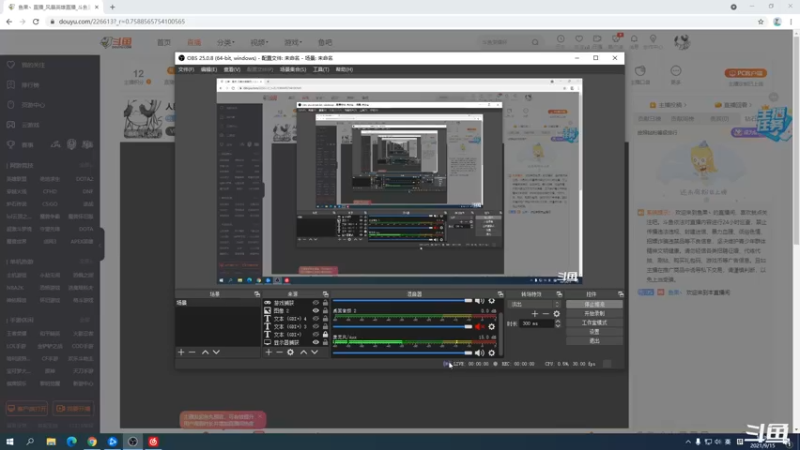Pop out the 混音器 dock panel icon

tap(501, 294)
